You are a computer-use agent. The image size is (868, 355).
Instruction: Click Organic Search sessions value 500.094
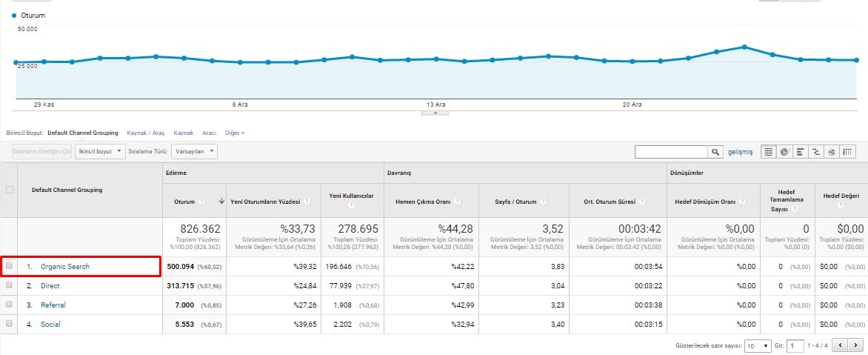point(181,266)
